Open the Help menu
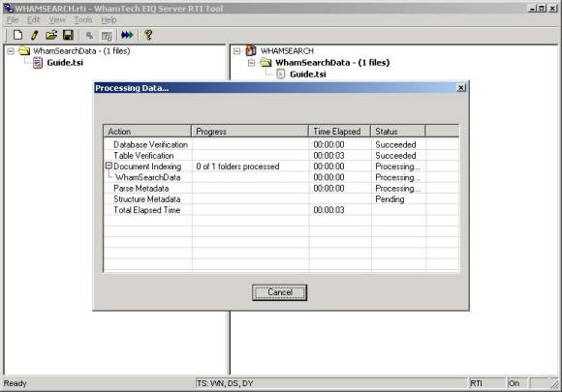This screenshot has width=562, height=392. click(x=109, y=19)
